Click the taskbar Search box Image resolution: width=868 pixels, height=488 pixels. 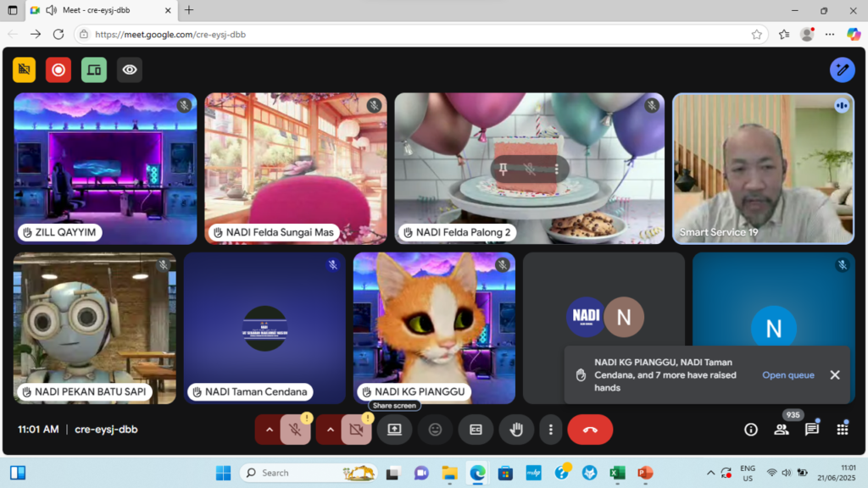tap(310, 473)
